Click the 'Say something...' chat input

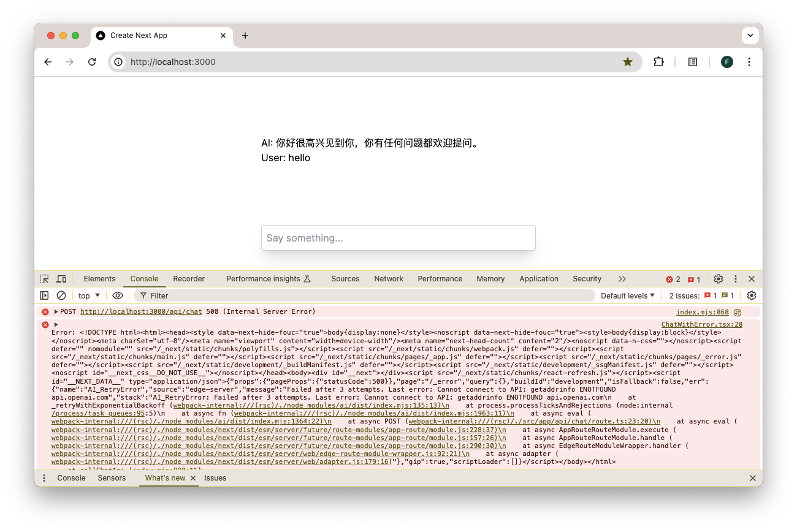(398, 238)
